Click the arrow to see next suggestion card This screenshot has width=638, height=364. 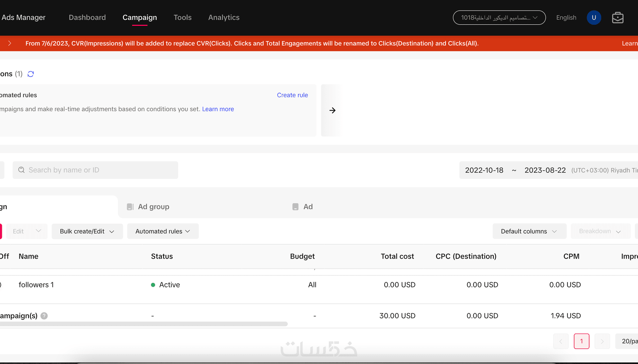tap(332, 110)
